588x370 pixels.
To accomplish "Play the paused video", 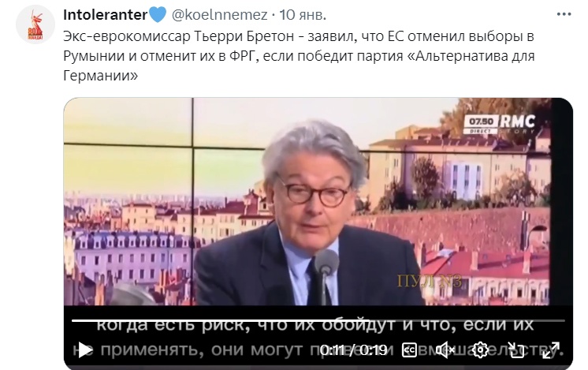I will (x=85, y=350).
